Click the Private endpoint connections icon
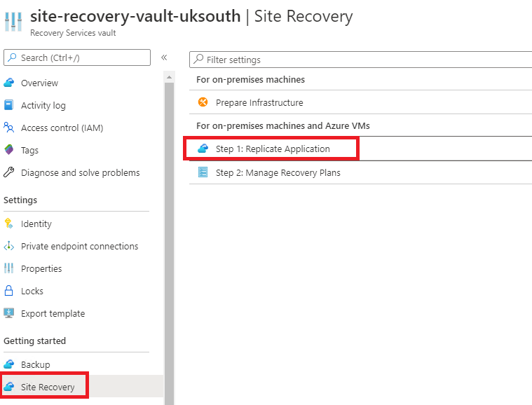 click(9, 246)
